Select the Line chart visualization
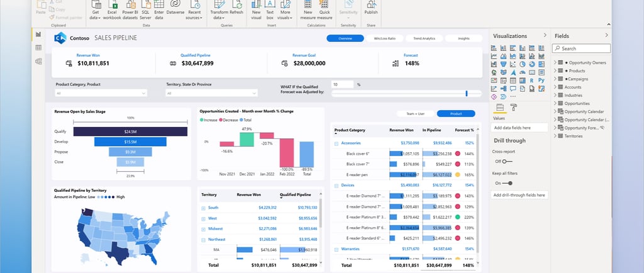The width and height of the screenshot is (644, 273). (494, 56)
